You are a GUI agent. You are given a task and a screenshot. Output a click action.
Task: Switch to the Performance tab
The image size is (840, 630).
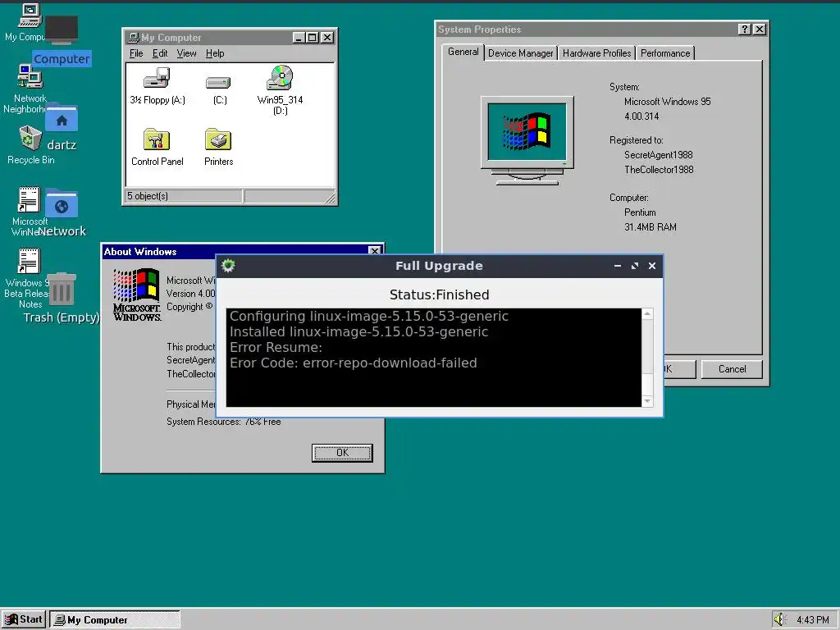click(664, 53)
